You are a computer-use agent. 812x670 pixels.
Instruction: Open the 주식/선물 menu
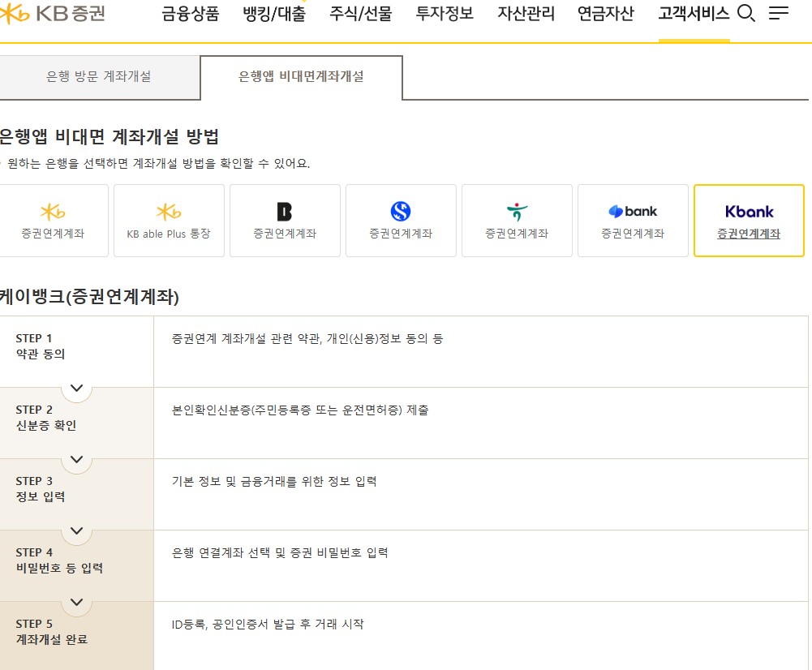pyautogui.click(x=360, y=14)
